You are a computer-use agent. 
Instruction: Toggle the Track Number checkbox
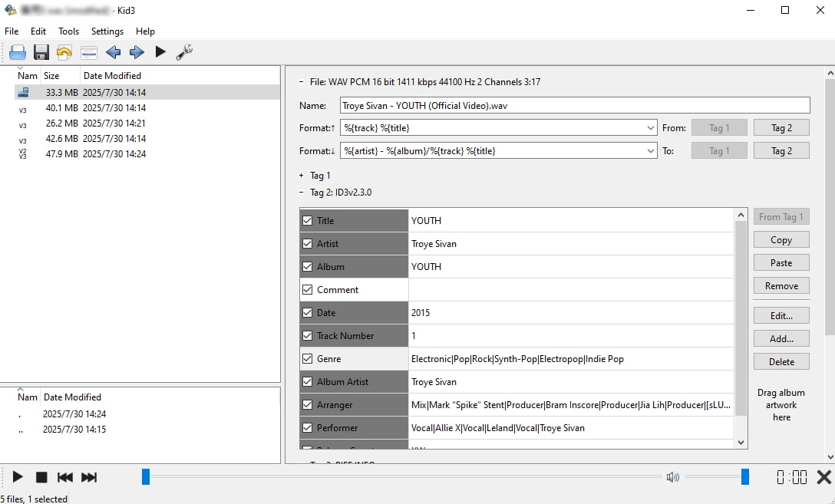pyautogui.click(x=307, y=335)
